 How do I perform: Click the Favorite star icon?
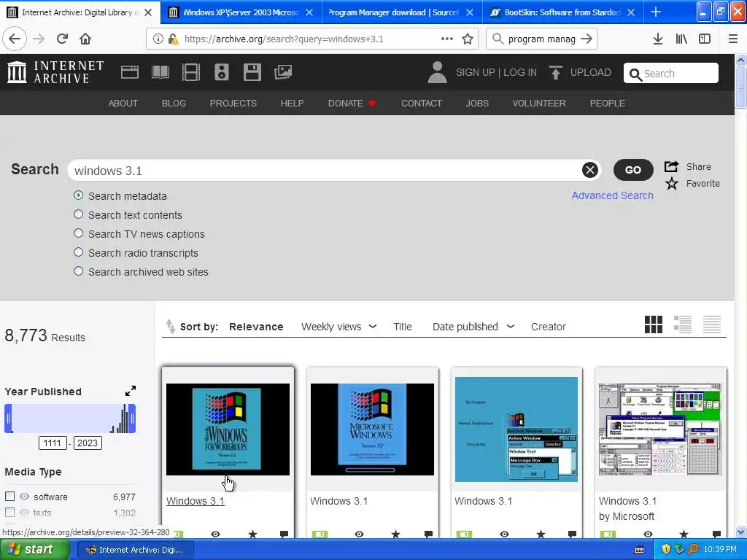coord(672,183)
